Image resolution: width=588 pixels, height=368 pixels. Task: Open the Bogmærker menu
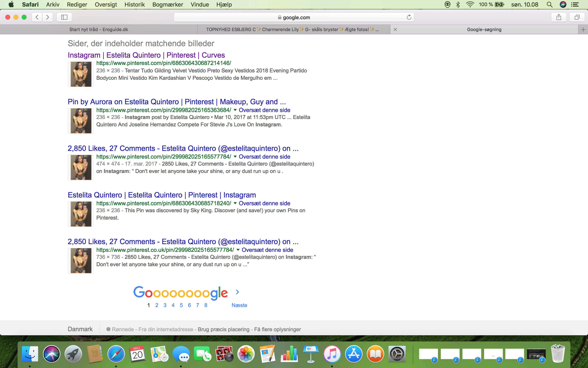click(x=168, y=4)
